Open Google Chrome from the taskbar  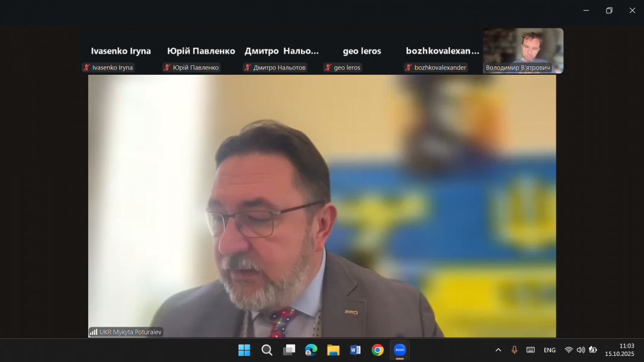(378, 350)
